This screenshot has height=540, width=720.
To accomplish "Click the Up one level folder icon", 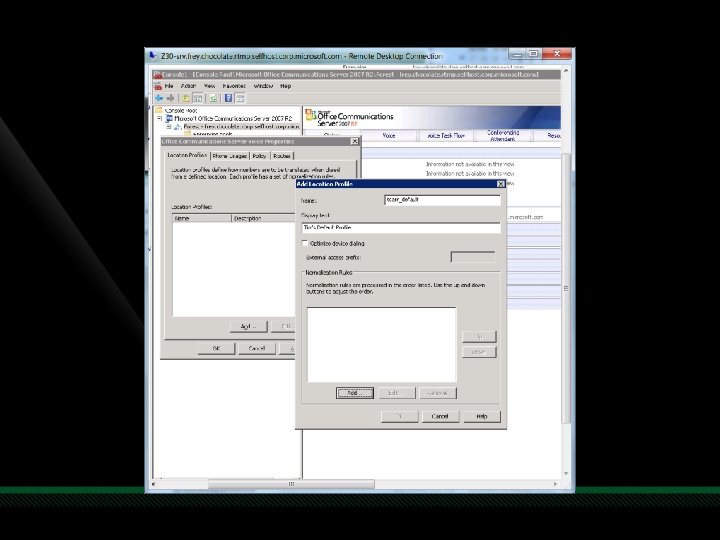I will point(186,98).
